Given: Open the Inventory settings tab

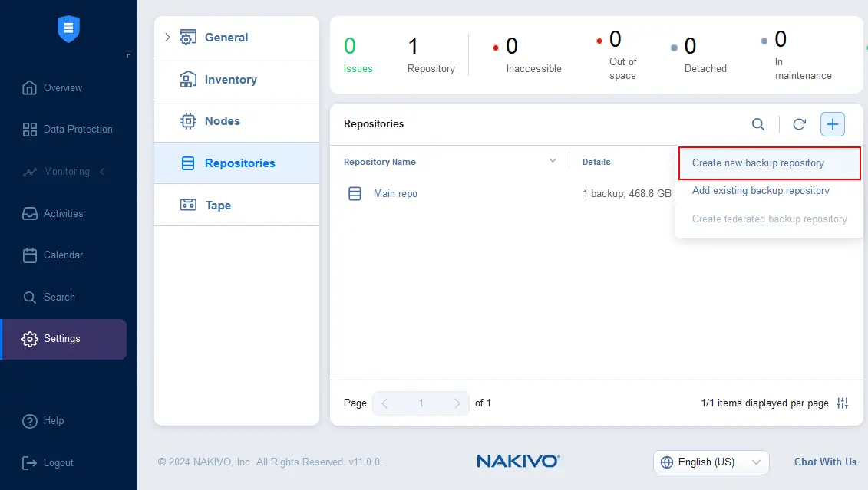Looking at the screenshot, I should tap(237, 79).
